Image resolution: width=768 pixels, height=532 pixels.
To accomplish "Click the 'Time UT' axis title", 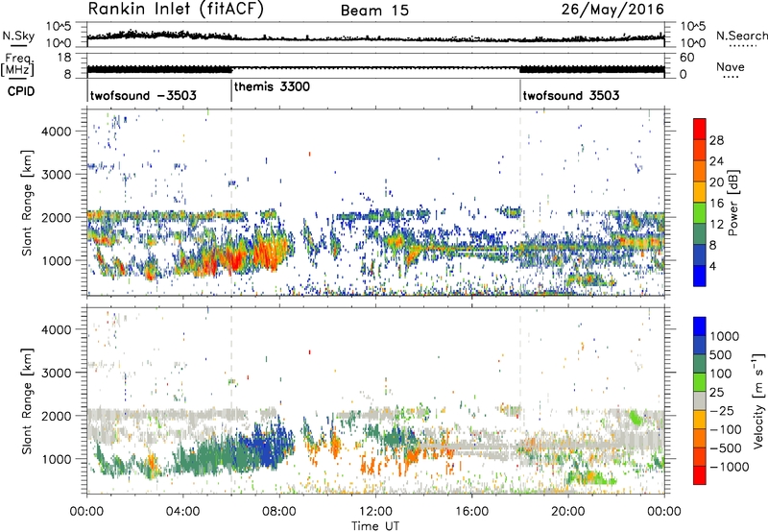I will [x=375, y=526].
